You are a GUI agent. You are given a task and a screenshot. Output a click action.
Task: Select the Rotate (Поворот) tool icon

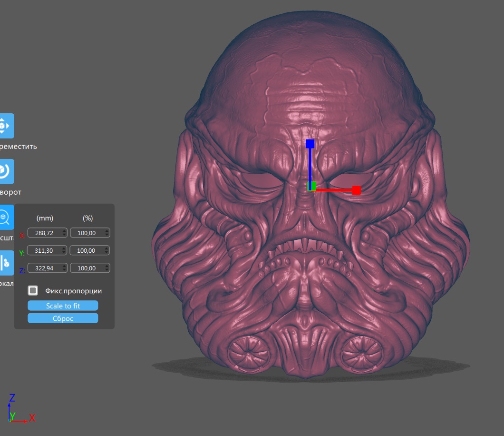(7, 171)
